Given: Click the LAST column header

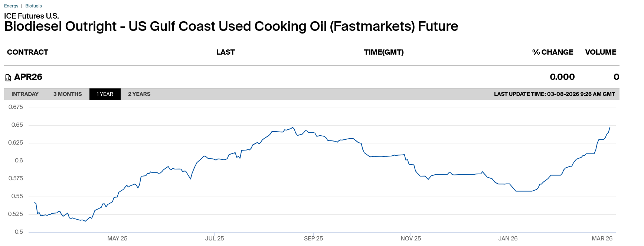Looking at the screenshot, I should (x=225, y=52).
